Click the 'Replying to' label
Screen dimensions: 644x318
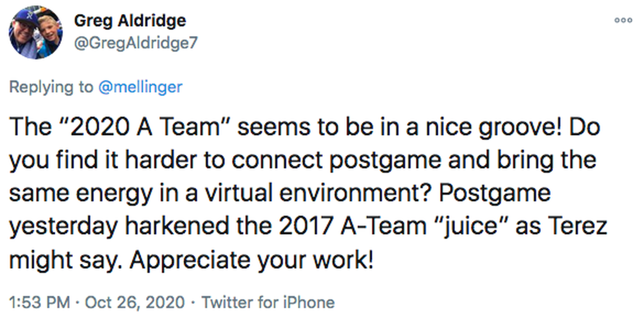[x=51, y=87]
